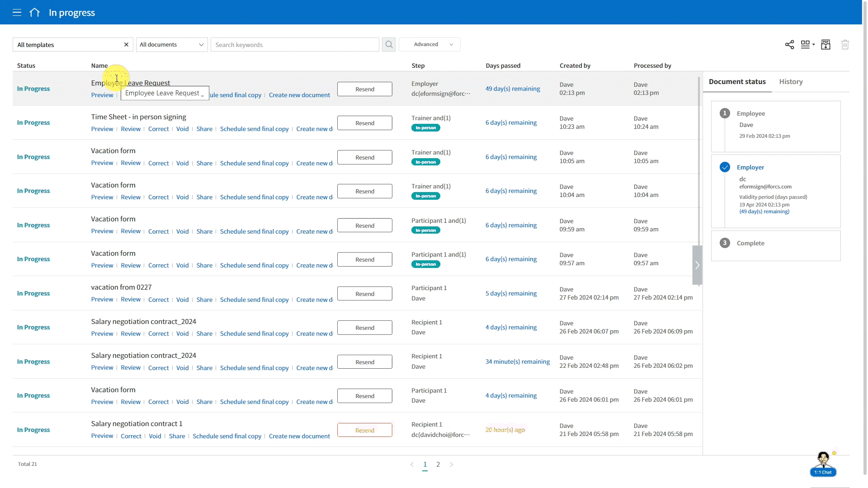Click the Created by column header
868x488 pixels.
pos(575,66)
